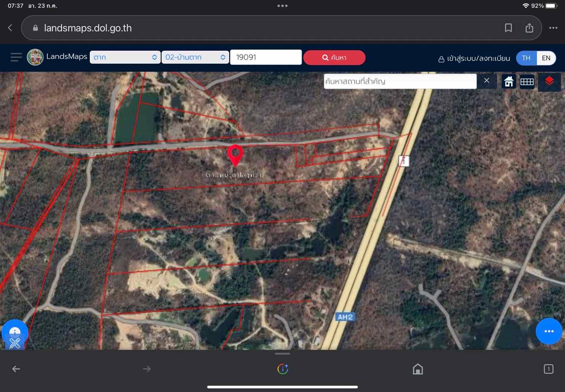Select the red location pin marker

(x=235, y=155)
